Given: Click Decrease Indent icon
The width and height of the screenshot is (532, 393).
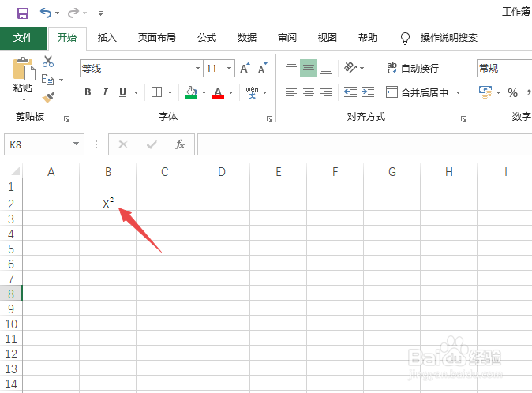Looking at the screenshot, I should [350, 92].
